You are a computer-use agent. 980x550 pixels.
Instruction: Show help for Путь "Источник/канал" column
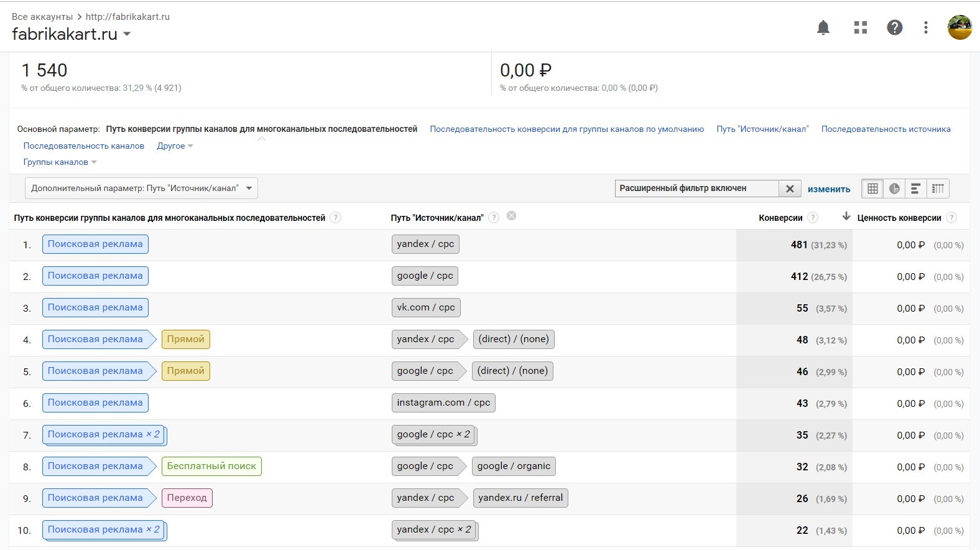[x=494, y=218]
